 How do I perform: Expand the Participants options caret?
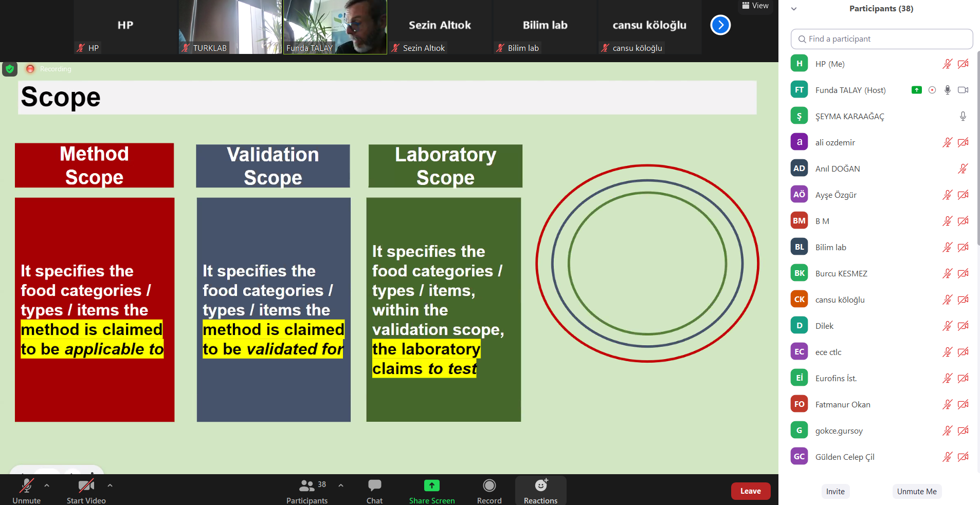pos(341,485)
